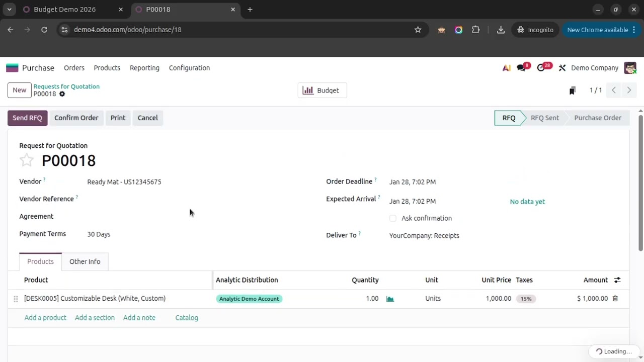Open a new browser tab
Image resolution: width=644 pixels, height=362 pixels.
(250, 10)
